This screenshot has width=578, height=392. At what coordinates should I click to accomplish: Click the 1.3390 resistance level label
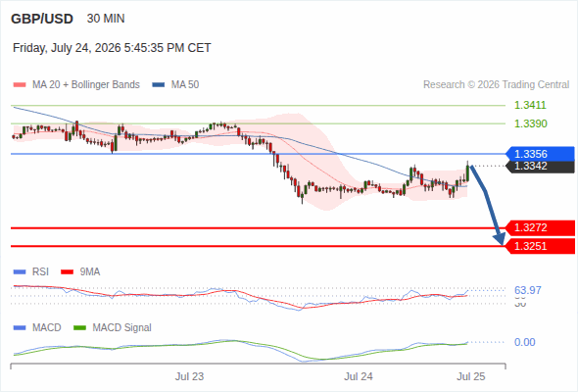point(530,123)
